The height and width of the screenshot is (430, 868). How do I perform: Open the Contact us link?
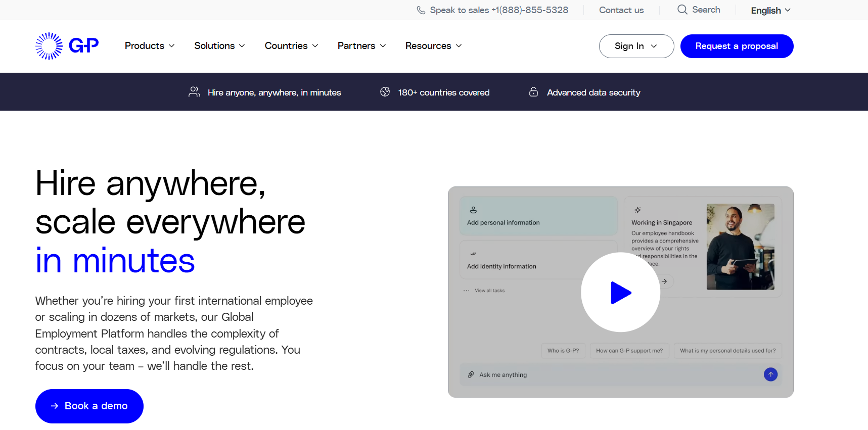tap(621, 10)
